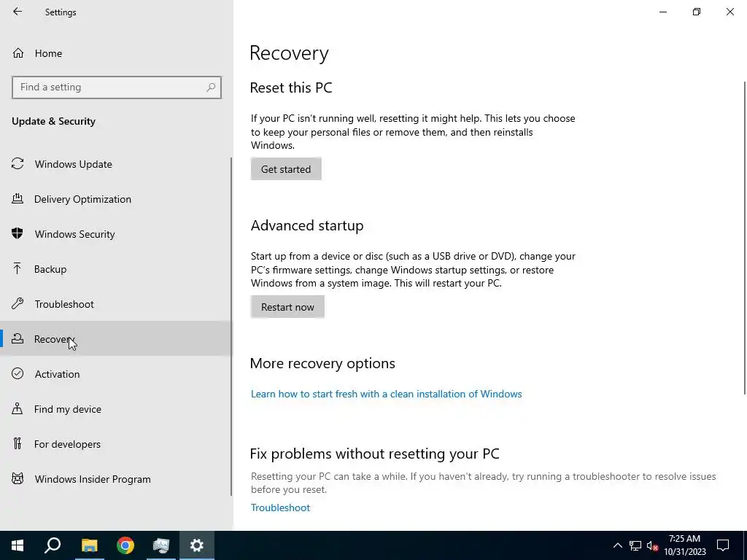This screenshot has width=747, height=560.
Task: Select Windows Update in sidebar
Action: click(x=115, y=164)
